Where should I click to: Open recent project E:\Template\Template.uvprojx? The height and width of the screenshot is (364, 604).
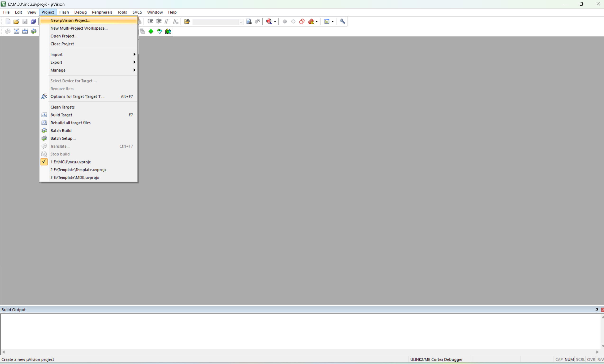click(x=78, y=170)
